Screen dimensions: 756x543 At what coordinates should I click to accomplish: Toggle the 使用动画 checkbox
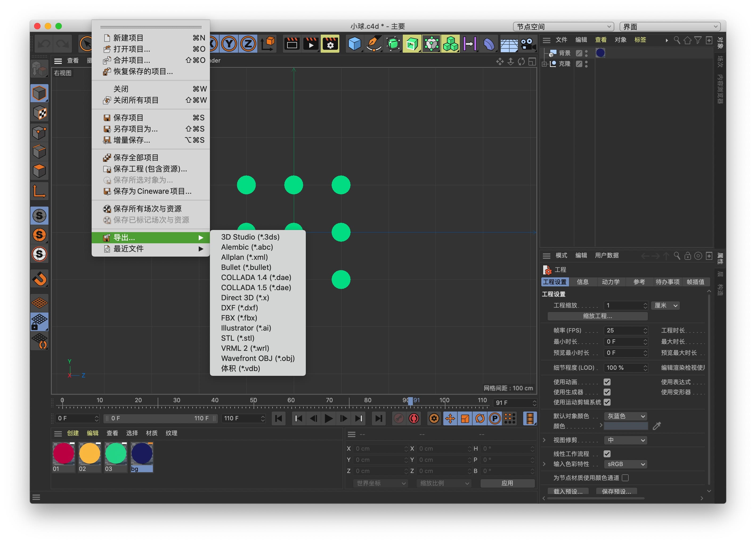(607, 382)
